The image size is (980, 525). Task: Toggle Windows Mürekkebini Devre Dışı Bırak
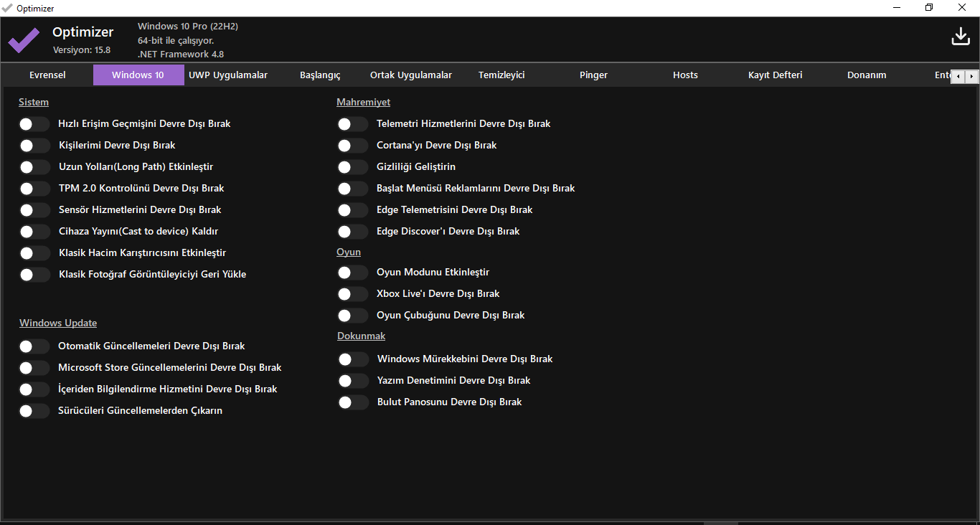coord(354,359)
